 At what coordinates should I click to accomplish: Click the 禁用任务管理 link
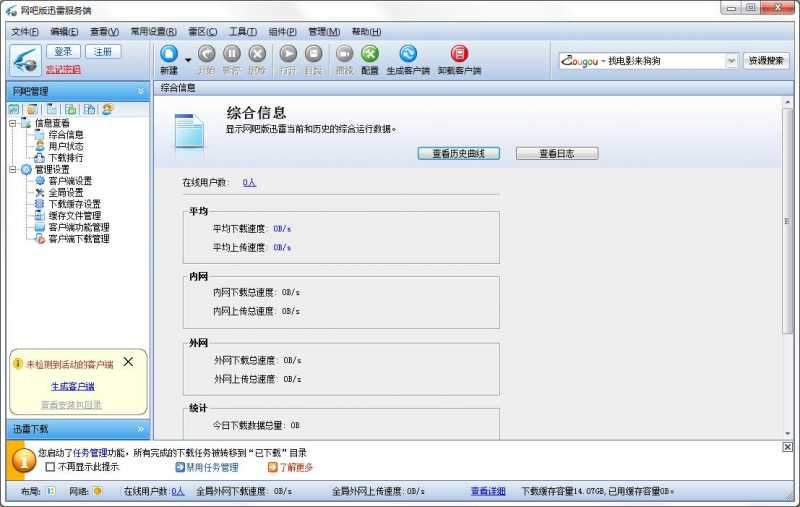tap(212, 467)
